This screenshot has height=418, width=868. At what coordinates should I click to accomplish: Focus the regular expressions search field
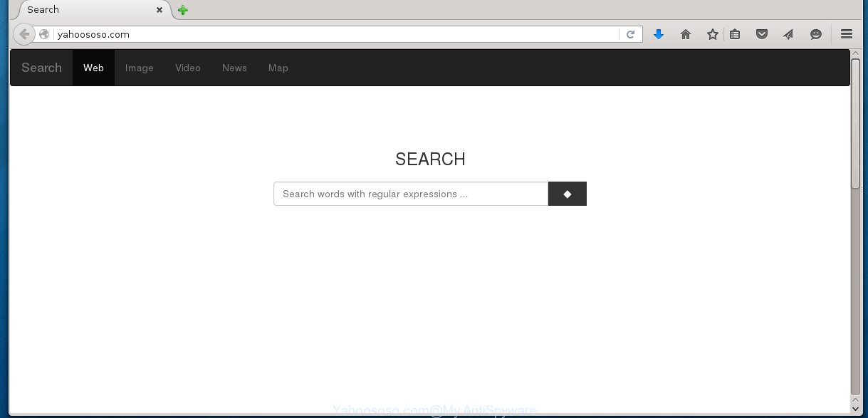point(411,194)
